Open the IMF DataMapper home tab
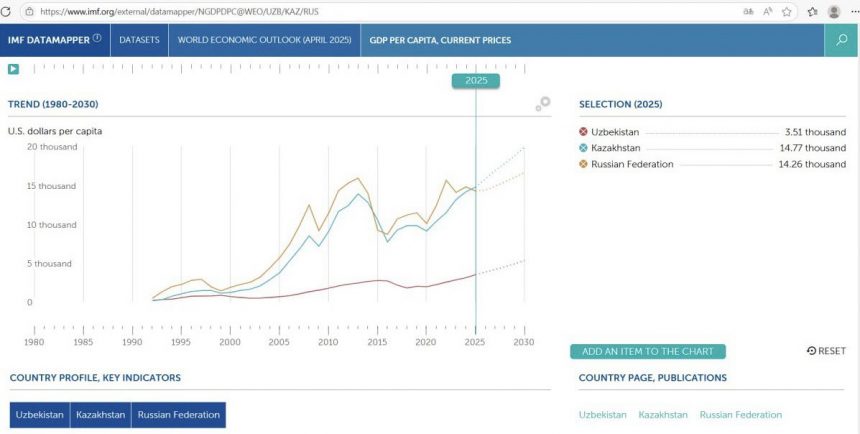The height and width of the screenshot is (434, 860). point(55,40)
